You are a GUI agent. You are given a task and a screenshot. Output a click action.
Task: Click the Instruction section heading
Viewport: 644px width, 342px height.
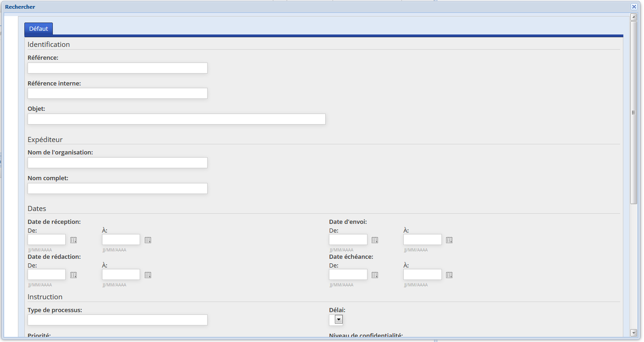click(45, 297)
